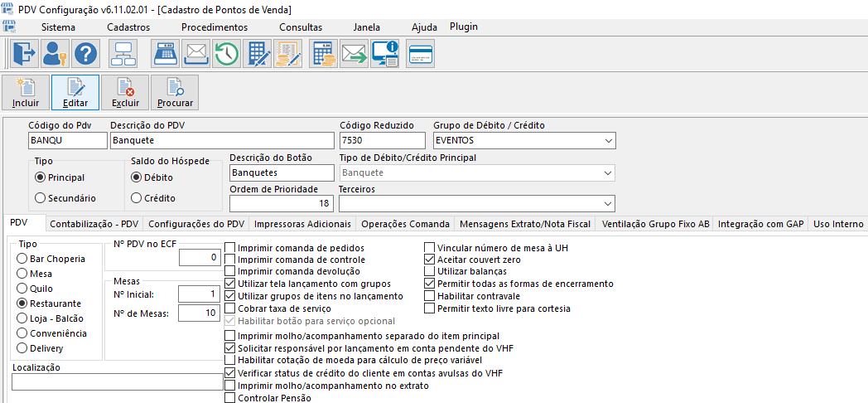Click the cash register icon
Viewport: 868px width, 403px height.
[165, 54]
